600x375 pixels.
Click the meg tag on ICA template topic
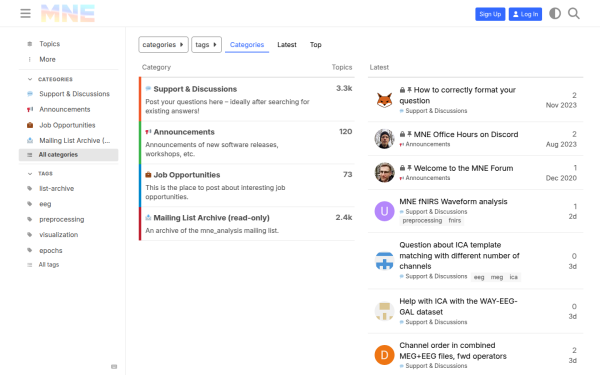497,277
